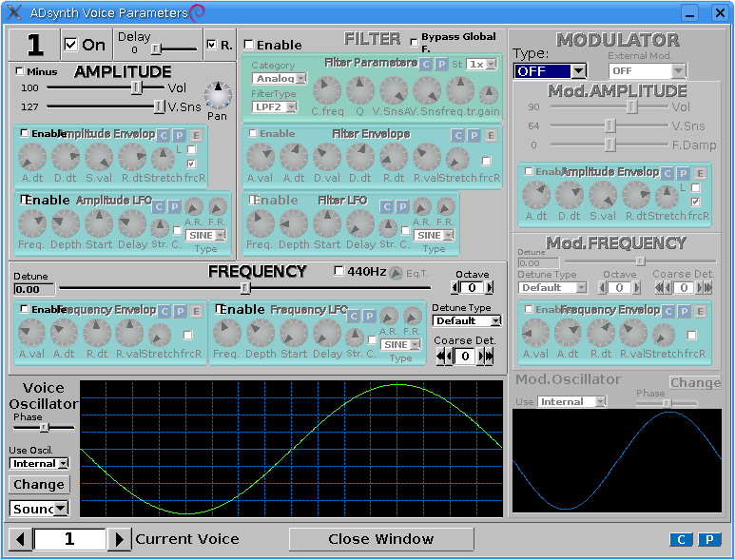This screenshot has width=735, height=560.
Task: Enable the Frequency LFO checkbox
Action: [x=220, y=309]
